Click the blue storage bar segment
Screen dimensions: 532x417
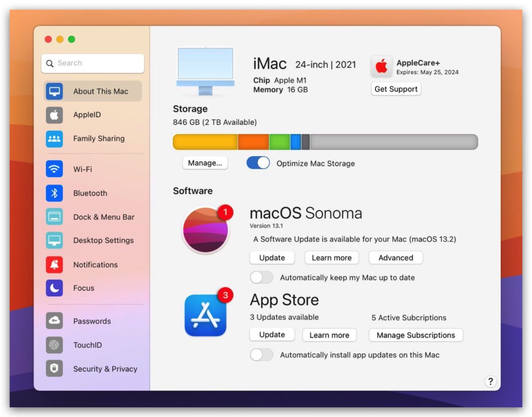[296, 142]
